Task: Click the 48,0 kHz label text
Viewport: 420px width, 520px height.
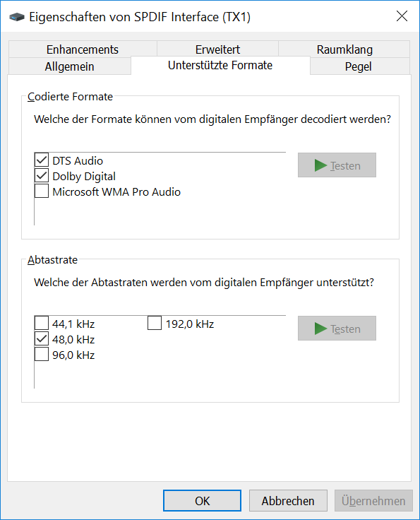Action: (73, 340)
